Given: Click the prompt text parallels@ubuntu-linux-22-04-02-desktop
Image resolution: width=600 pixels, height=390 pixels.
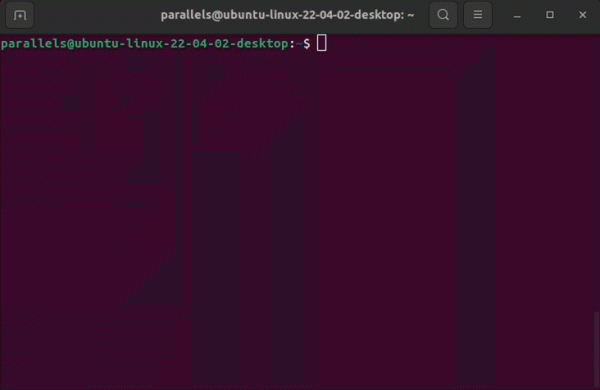Looking at the screenshot, I should (x=145, y=44).
